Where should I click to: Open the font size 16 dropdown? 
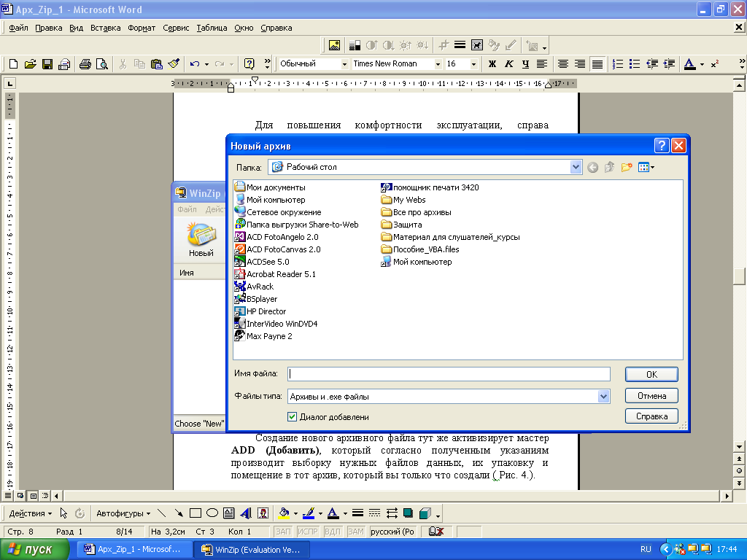tap(473, 64)
